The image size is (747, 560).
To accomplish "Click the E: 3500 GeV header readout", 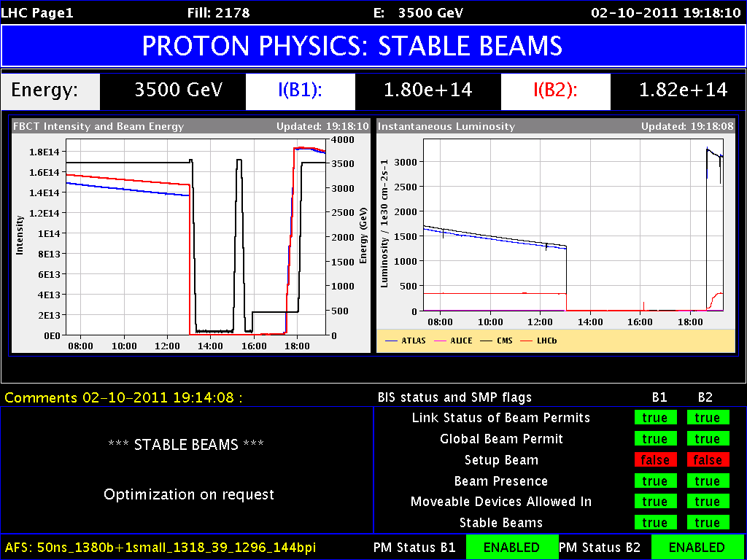I will coord(418,13).
